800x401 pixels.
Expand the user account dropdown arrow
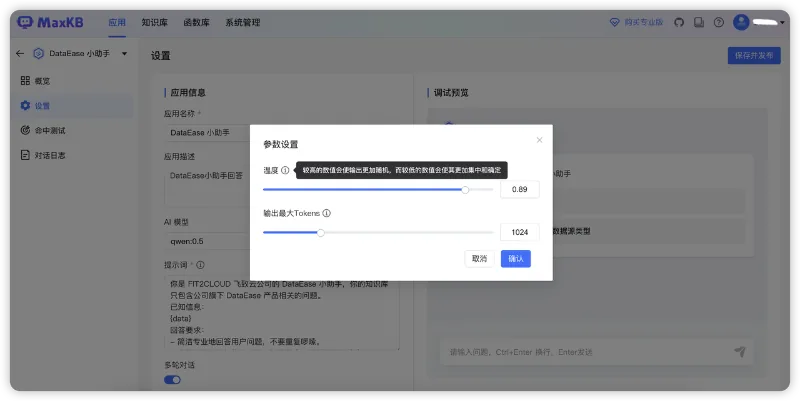[x=783, y=22]
